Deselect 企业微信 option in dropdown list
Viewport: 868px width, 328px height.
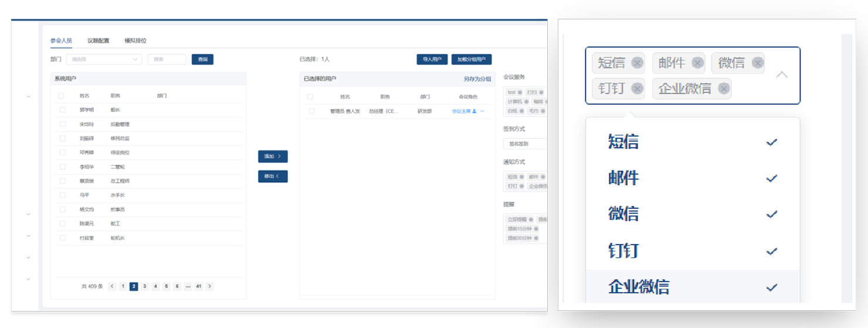[692, 287]
